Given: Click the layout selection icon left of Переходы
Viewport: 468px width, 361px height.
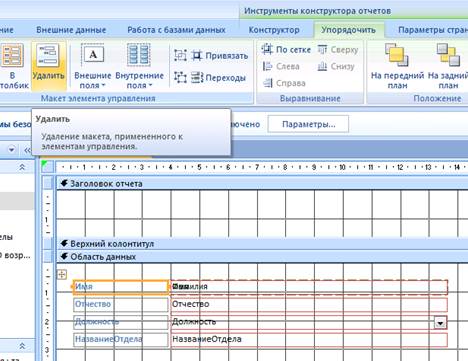Looking at the screenshot, I should coord(180,78).
